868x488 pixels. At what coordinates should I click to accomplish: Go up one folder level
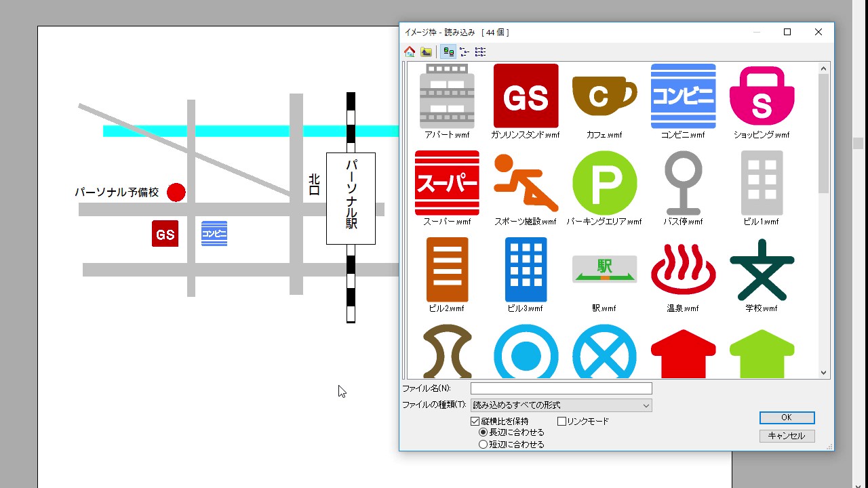click(426, 52)
